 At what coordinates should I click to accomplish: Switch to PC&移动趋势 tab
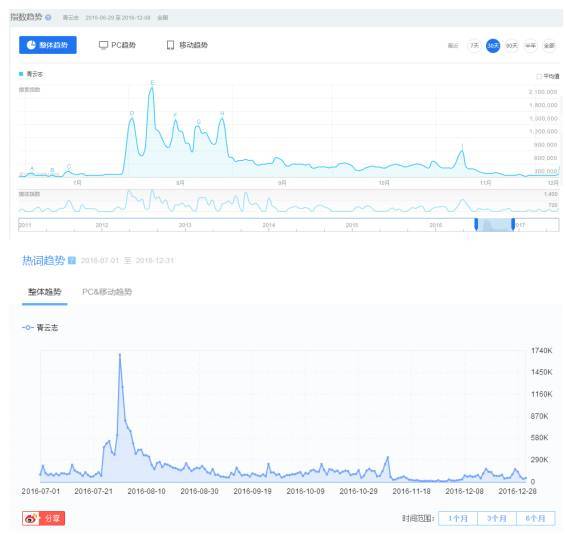[107, 292]
